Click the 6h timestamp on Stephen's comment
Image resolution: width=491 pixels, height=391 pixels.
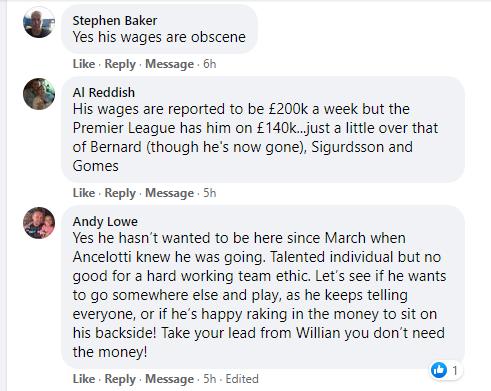210,64
